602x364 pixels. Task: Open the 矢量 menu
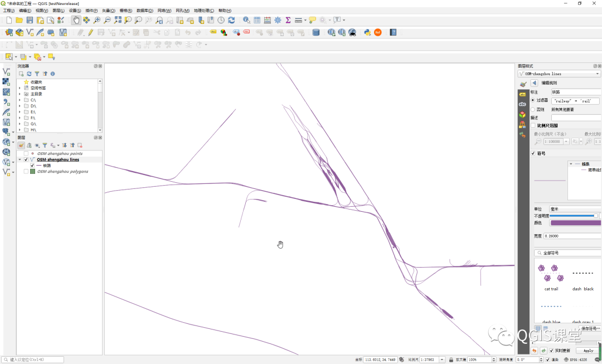tap(108, 11)
